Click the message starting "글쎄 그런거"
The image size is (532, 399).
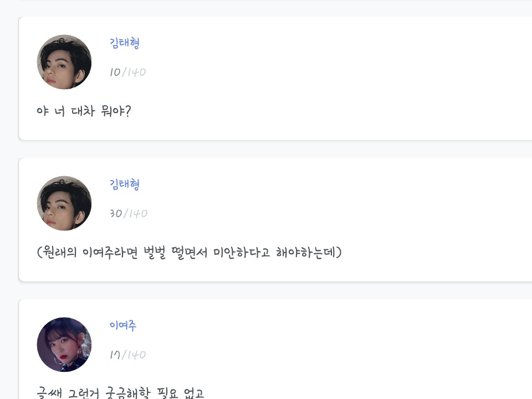pos(120,393)
